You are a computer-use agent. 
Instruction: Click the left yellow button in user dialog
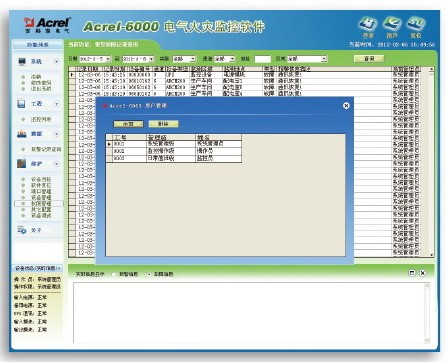(129, 124)
